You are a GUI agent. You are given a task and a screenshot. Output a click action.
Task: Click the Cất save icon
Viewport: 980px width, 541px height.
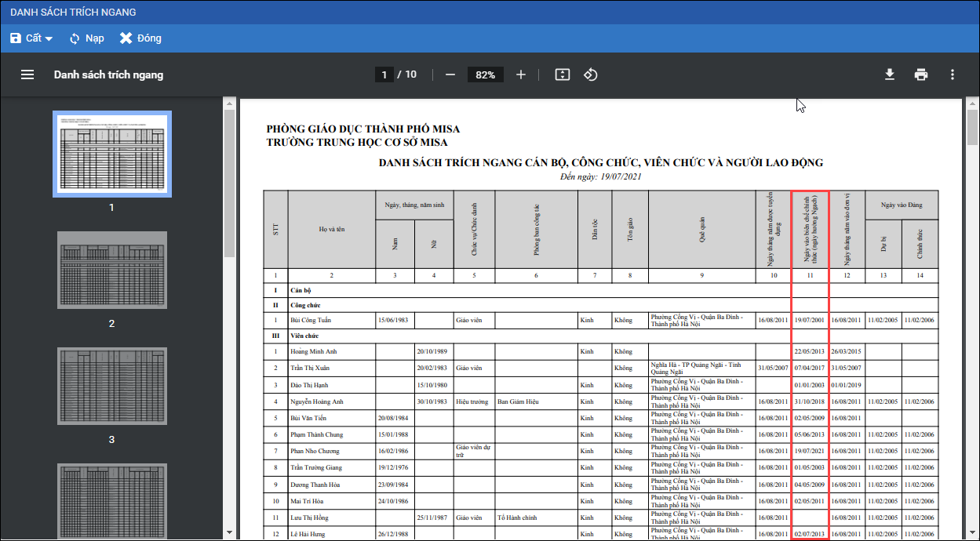(16, 38)
